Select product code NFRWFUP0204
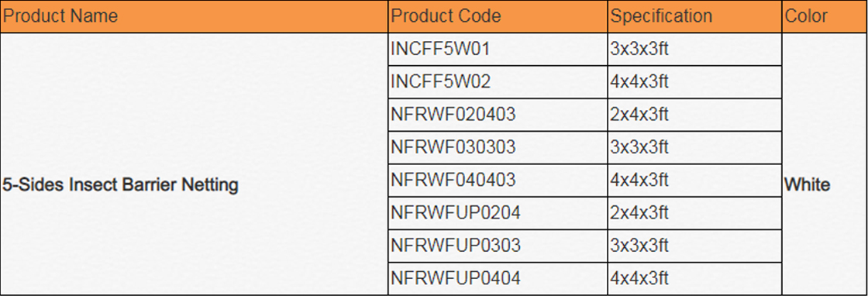 click(x=498, y=212)
